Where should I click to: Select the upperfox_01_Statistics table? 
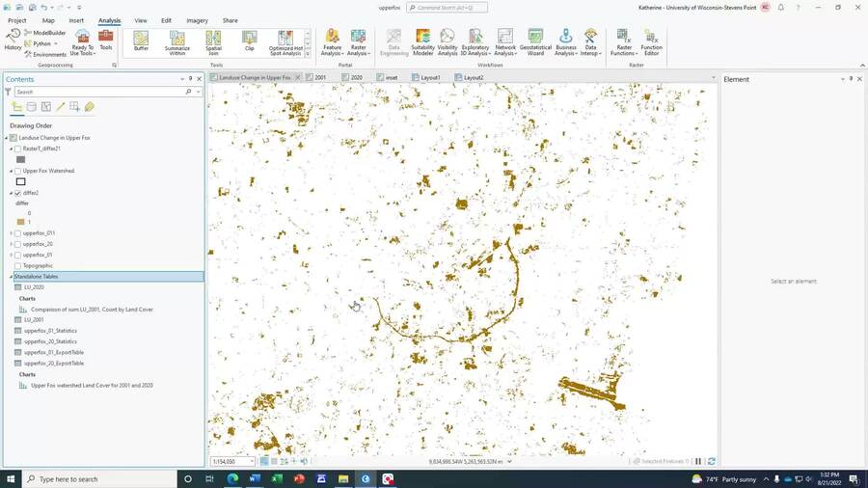click(x=50, y=331)
